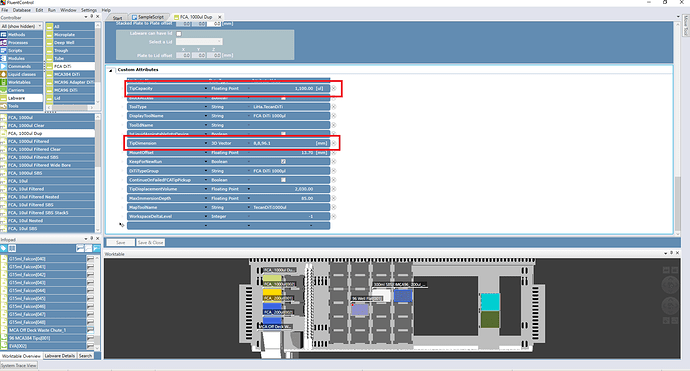The height and width of the screenshot is (371, 690).
Task: Collapse the Custom Attributes section
Action: click(111, 70)
